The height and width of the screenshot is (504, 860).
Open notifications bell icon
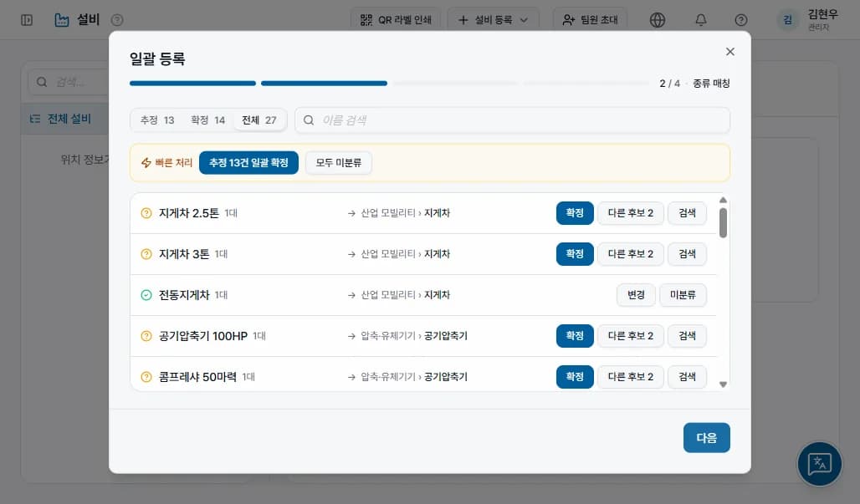tap(700, 20)
